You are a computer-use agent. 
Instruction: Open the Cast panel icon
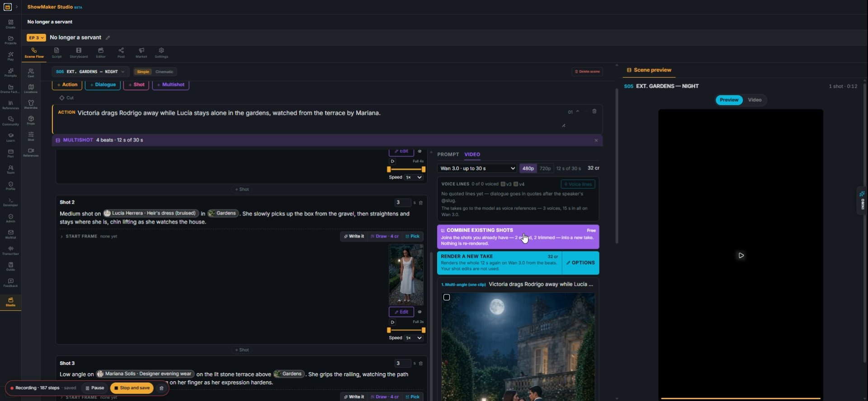click(x=31, y=73)
